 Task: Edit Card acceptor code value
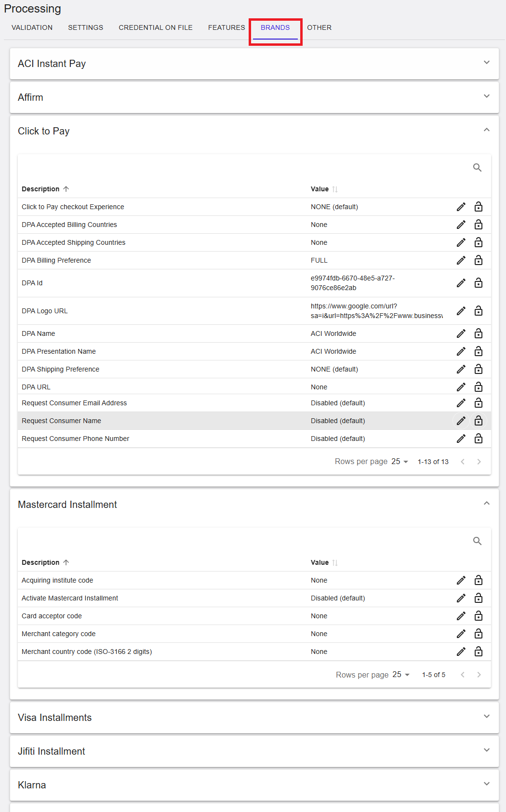coord(461,616)
